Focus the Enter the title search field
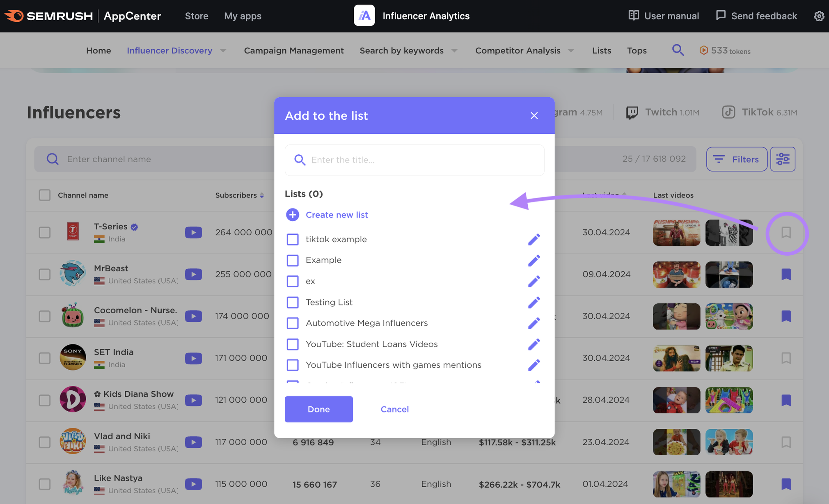The width and height of the screenshot is (829, 504). [414, 160]
